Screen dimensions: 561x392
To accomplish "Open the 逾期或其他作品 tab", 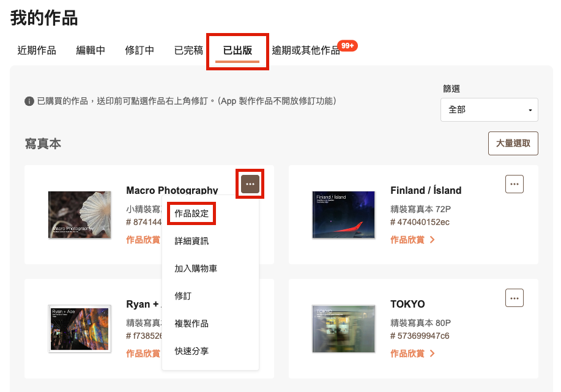I will [x=305, y=50].
